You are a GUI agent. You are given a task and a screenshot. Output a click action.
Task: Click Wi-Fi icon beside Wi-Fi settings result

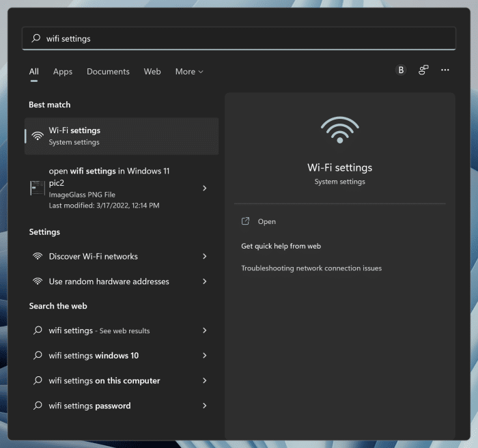coord(38,136)
